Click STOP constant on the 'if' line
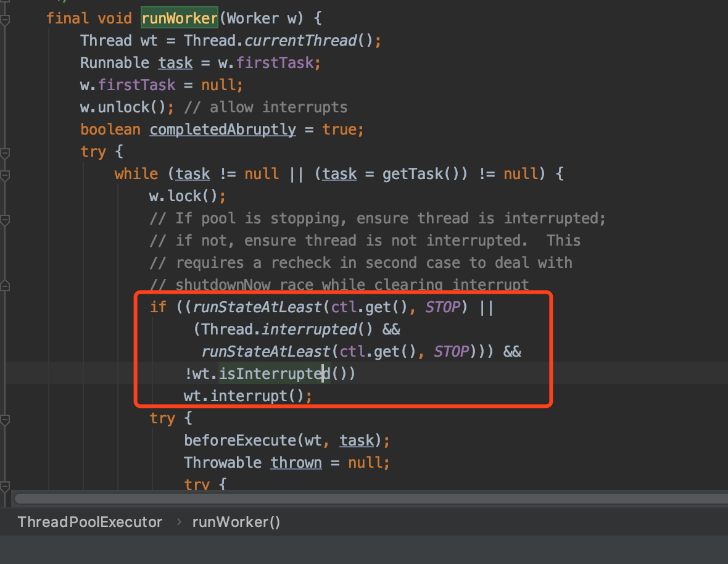 coord(442,307)
